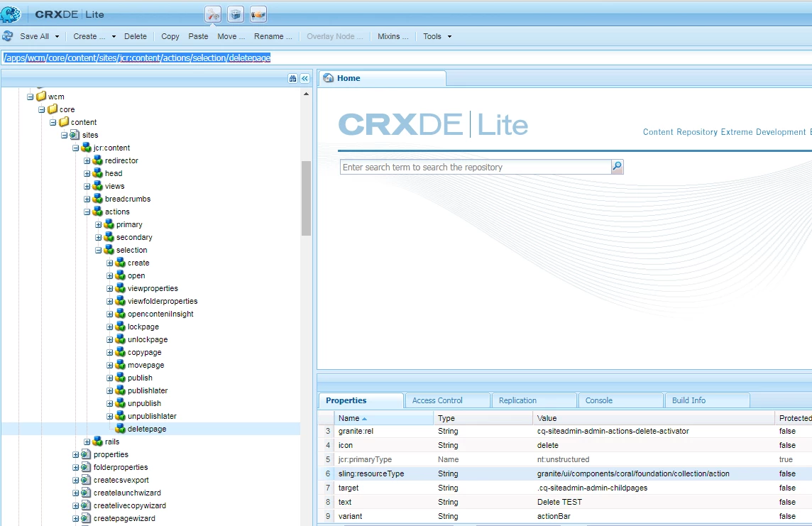
Task: Click the Value column header
Action: (x=654, y=418)
